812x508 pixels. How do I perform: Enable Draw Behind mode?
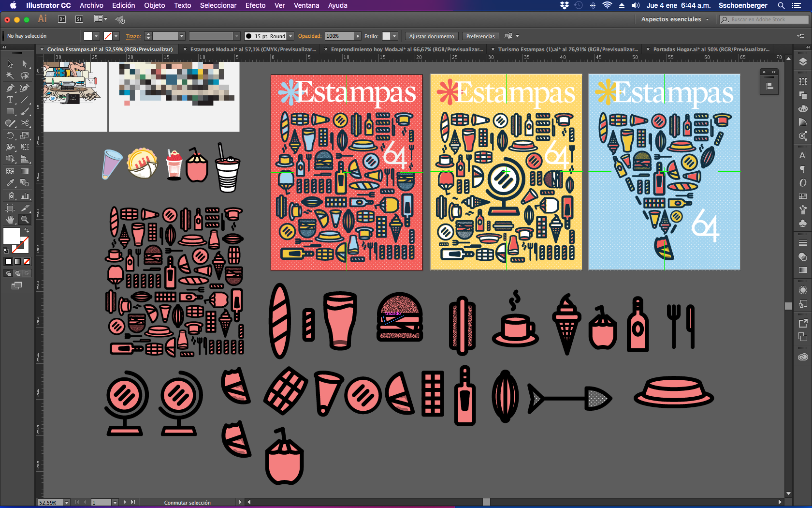(x=18, y=273)
